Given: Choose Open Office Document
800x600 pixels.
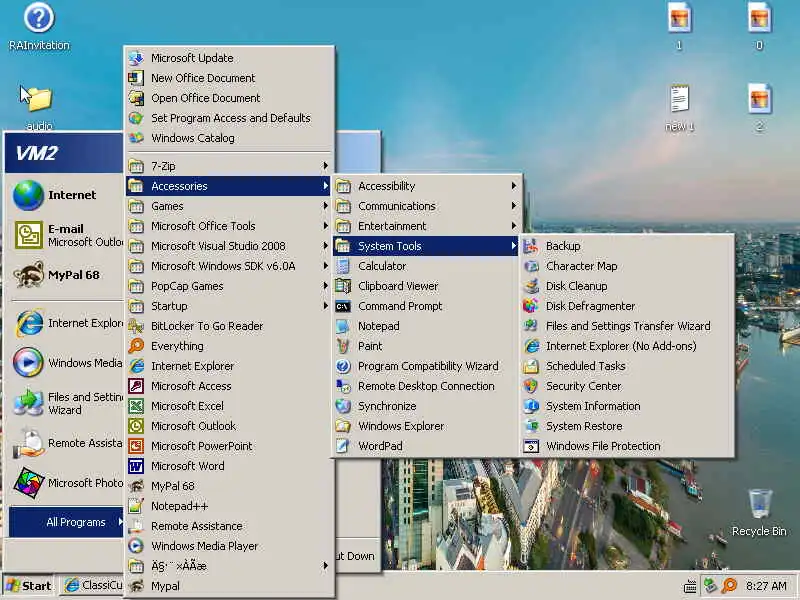Looking at the screenshot, I should coord(229,98).
